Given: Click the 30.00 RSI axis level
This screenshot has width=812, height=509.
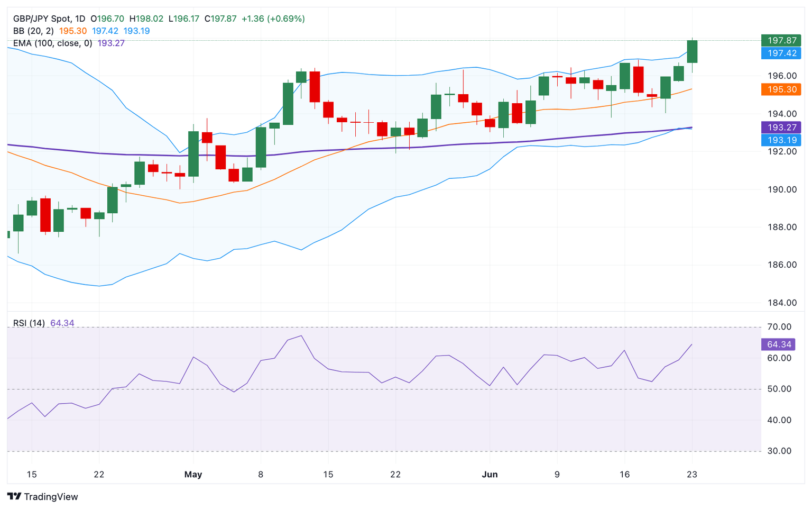Looking at the screenshot, I should 779,451.
